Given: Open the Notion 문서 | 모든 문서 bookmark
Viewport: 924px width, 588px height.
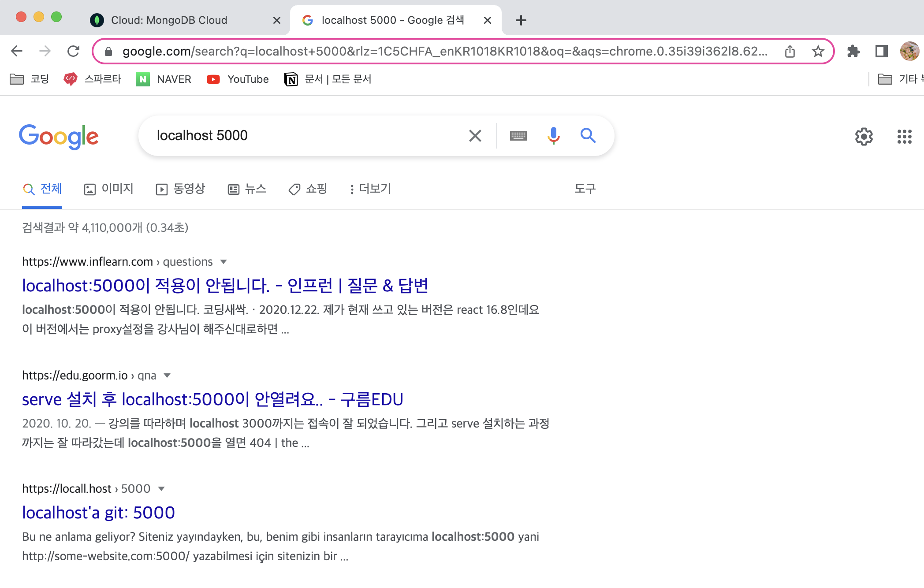Looking at the screenshot, I should 328,79.
